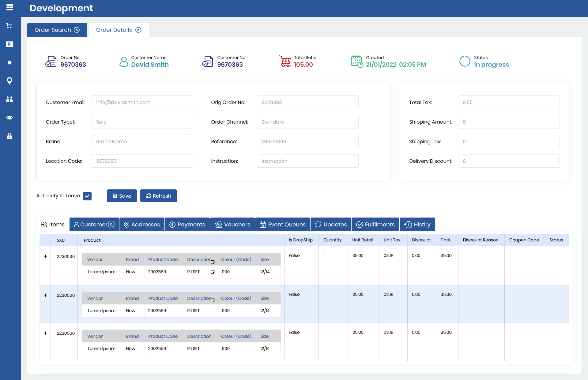588x380 pixels.
Task: Open the location pin sidebar icon
Action: (x=9, y=81)
